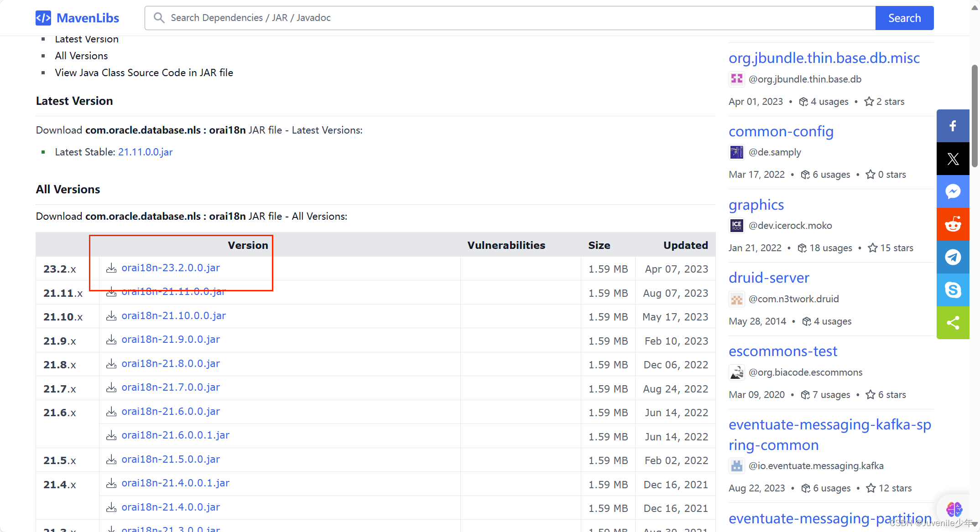Select orai18n-21.9.0.0.jar version row
The image size is (980, 532).
(171, 340)
